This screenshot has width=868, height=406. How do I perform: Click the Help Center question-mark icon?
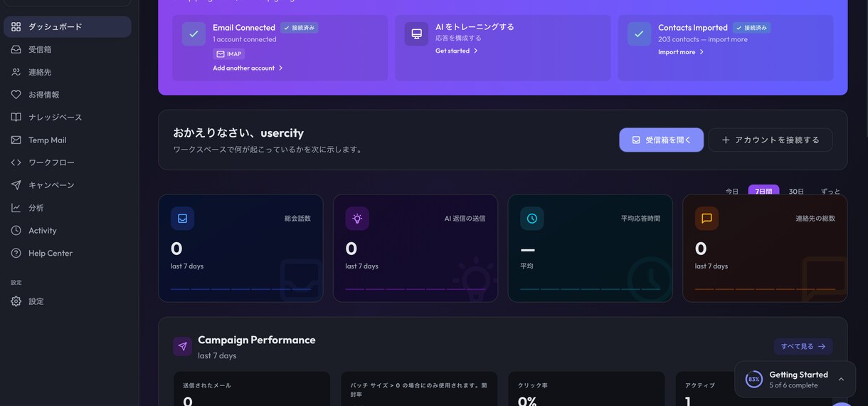point(16,254)
